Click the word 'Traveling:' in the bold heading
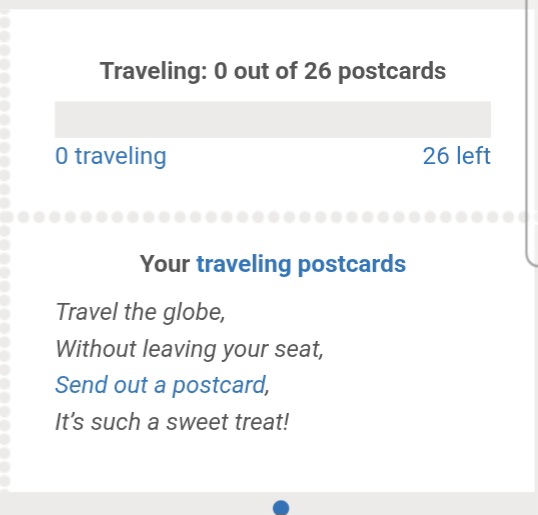This screenshot has width=538, height=515. (154, 71)
